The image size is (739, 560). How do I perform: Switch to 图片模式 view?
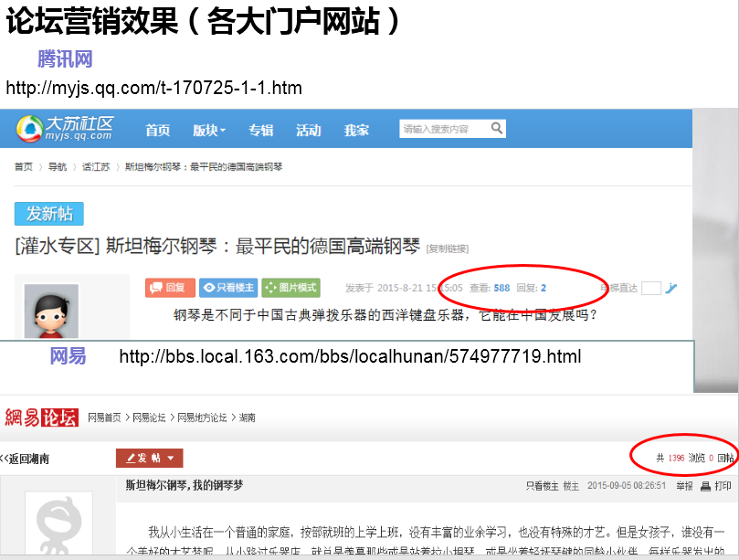290,288
